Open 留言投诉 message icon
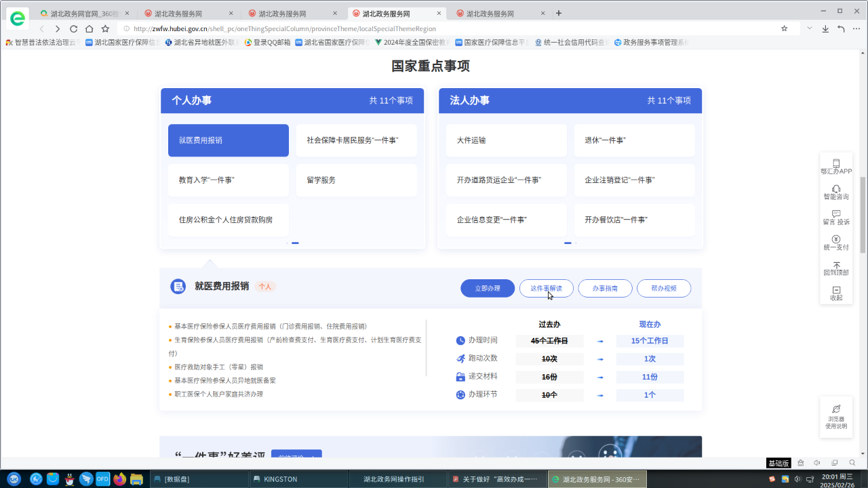 point(836,214)
